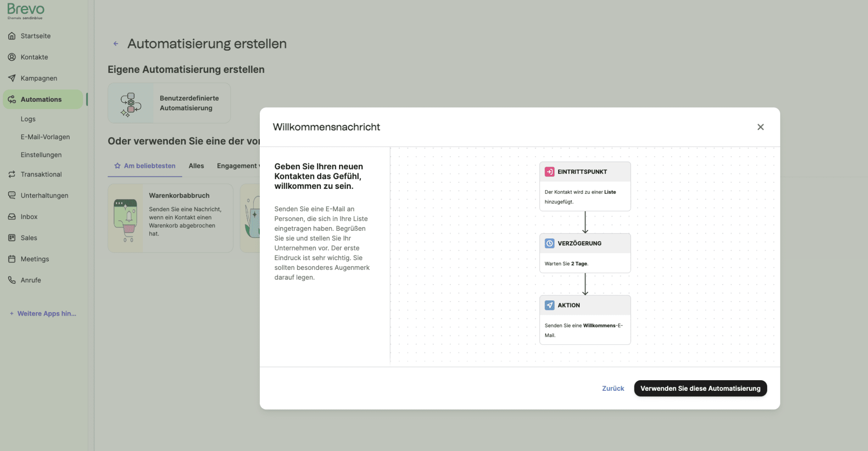Image resolution: width=868 pixels, height=451 pixels.
Task: Click the Sales sidebar icon
Action: pyautogui.click(x=12, y=238)
